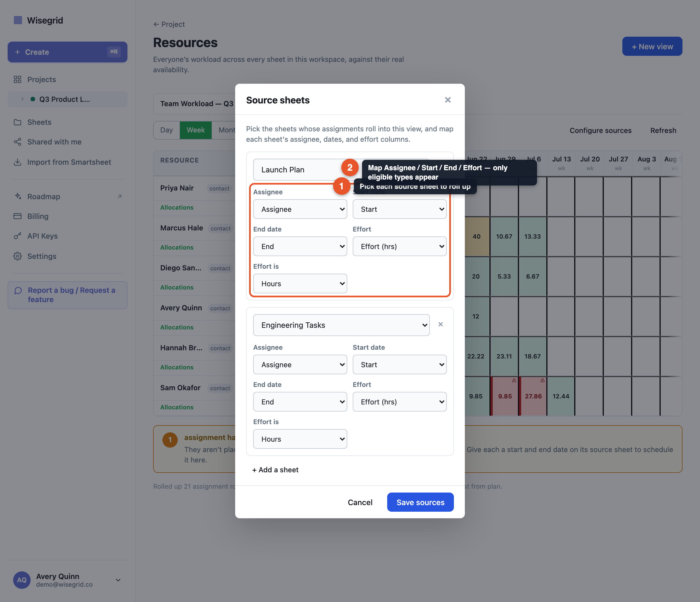Click Allocations under Sam Okafor
This screenshot has height=602, width=700.
pyautogui.click(x=177, y=407)
